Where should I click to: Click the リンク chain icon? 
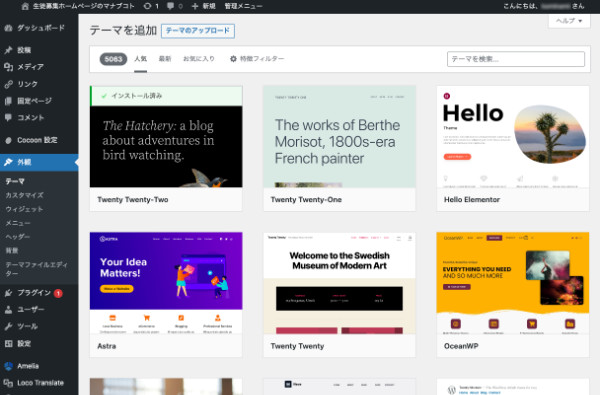point(8,84)
